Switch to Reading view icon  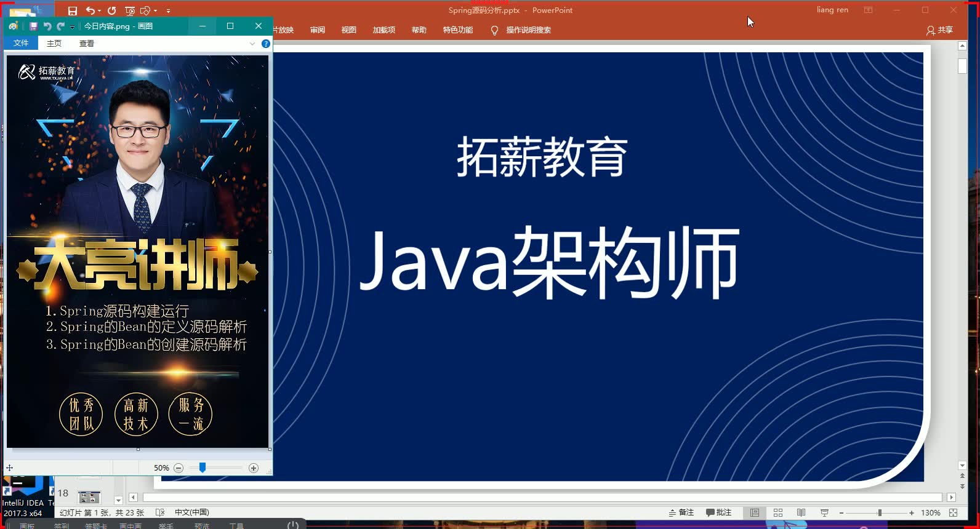[x=801, y=512]
